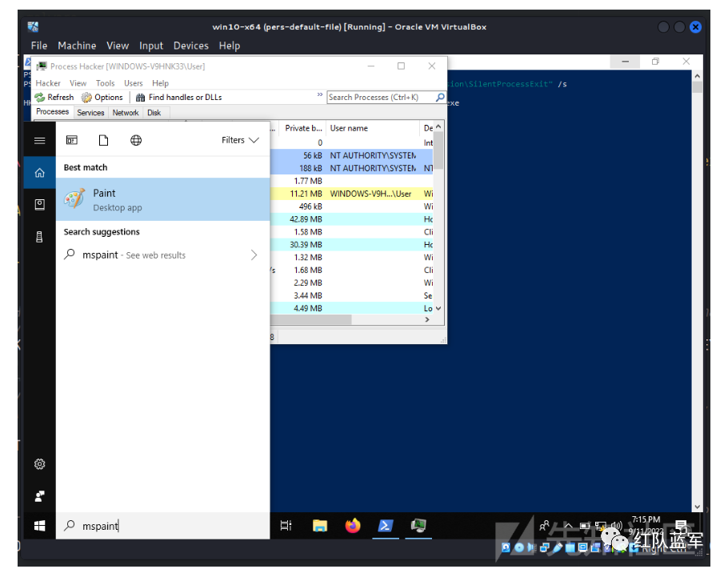Open VirtualBox Machine menu
The image size is (728, 573).
[77, 46]
